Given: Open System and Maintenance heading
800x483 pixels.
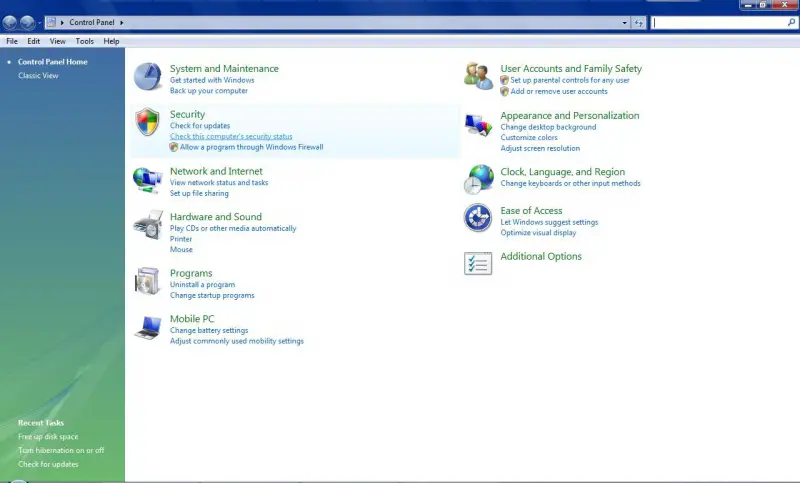Looking at the screenshot, I should click(x=224, y=68).
